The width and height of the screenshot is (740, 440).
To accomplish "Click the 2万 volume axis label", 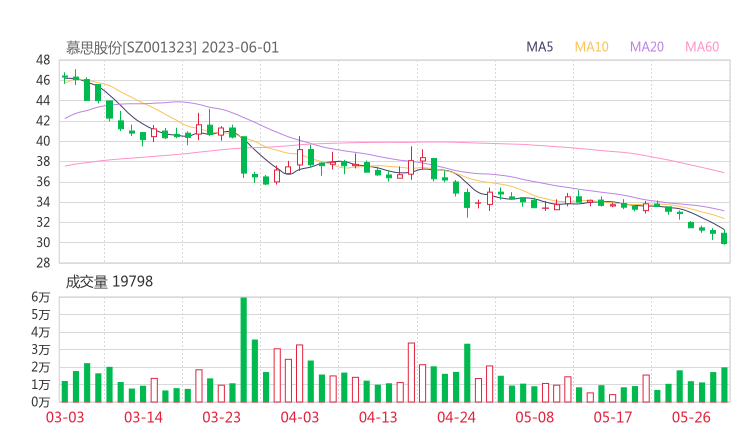I will pos(41,367).
